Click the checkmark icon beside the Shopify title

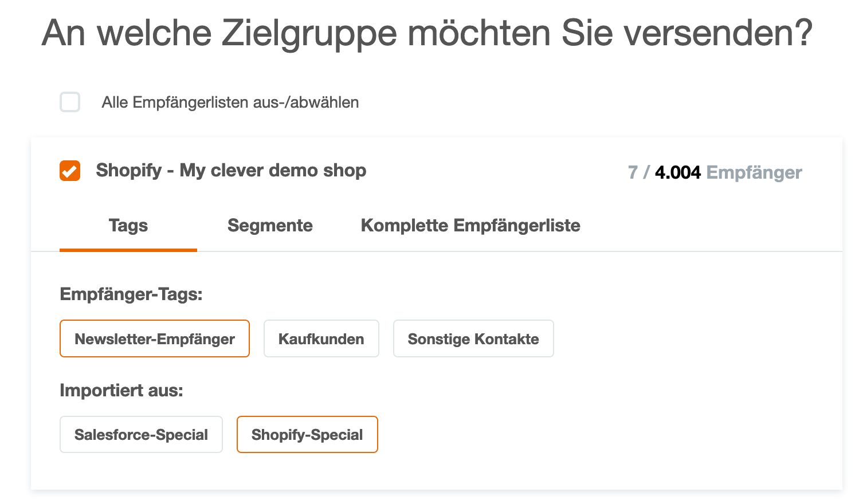click(x=70, y=171)
